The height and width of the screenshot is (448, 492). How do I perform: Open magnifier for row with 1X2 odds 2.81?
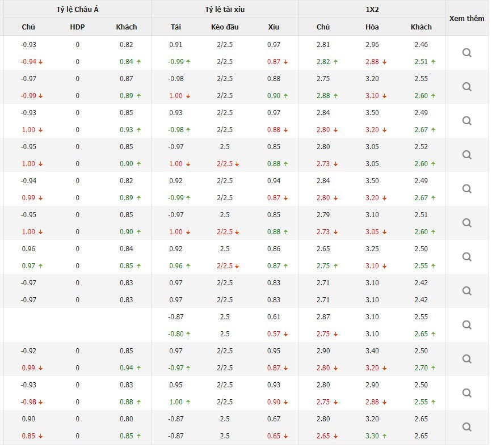coord(466,53)
